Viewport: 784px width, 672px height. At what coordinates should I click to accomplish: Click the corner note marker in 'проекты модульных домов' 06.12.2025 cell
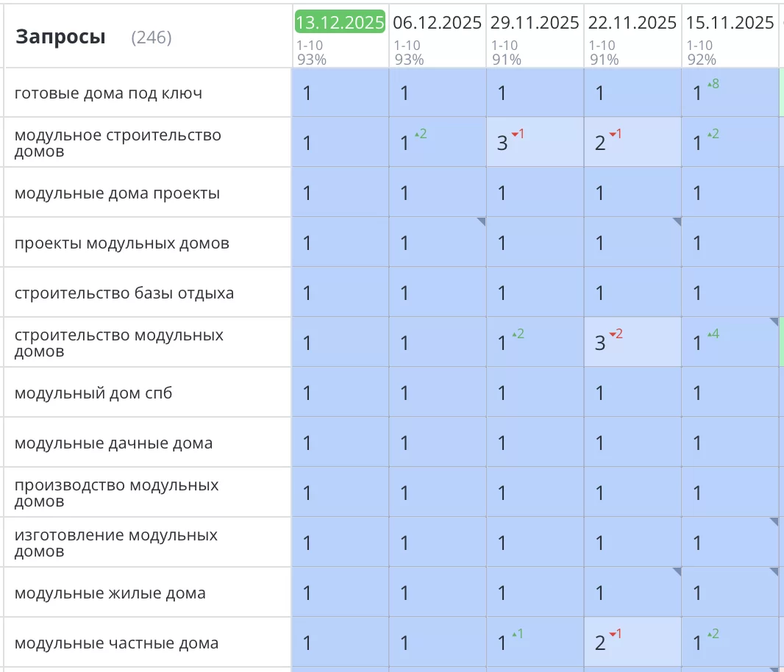coord(481,221)
